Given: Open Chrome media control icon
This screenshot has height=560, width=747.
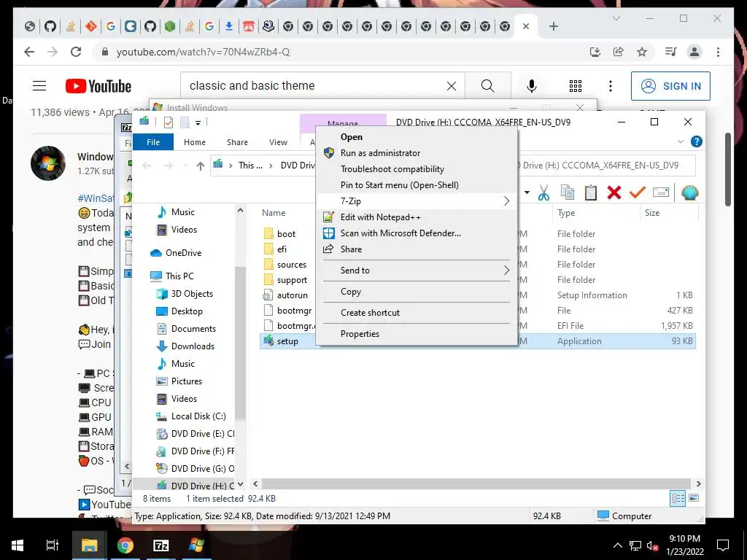Looking at the screenshot, I should pos(671,52).
